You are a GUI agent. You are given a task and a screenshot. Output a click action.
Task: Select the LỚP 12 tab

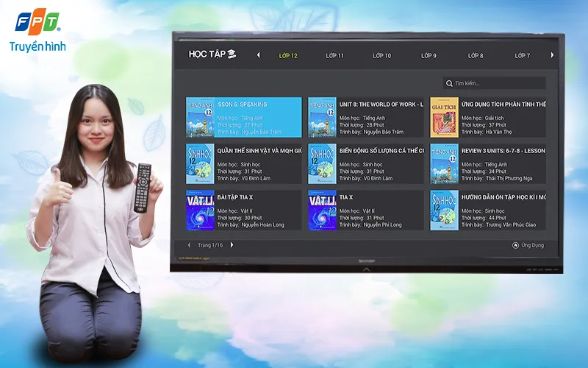(x=288, y=56)
